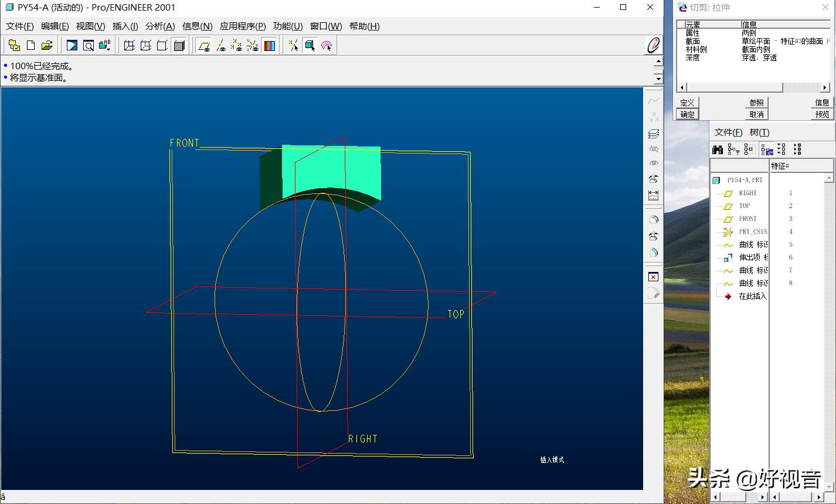Screen dimensions: 836x504
Task: Click the 预览 button in the dialog
Action: point(822,114)
